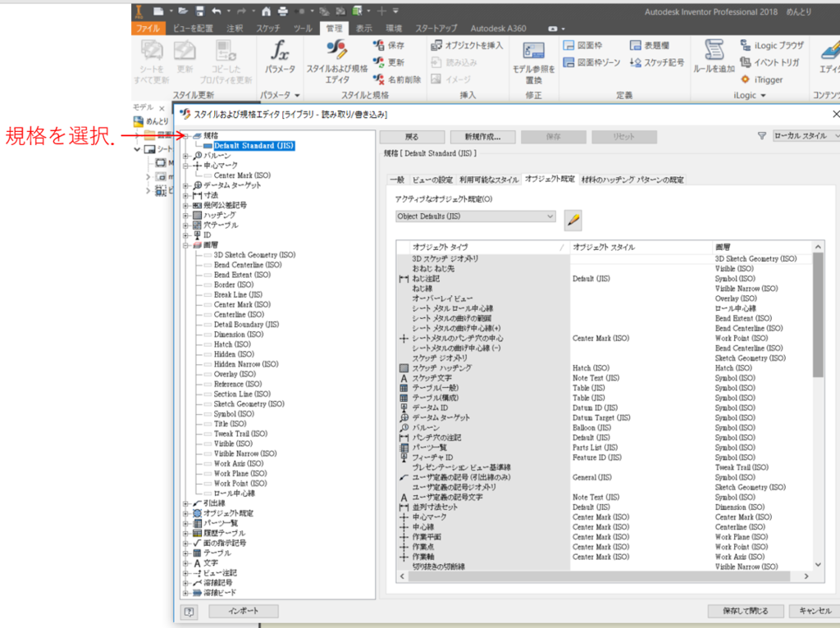Open the パラメータ (fx) tool
Viewport: 840px width, 628px height.
pyautogui.click(x=280, y=58)
